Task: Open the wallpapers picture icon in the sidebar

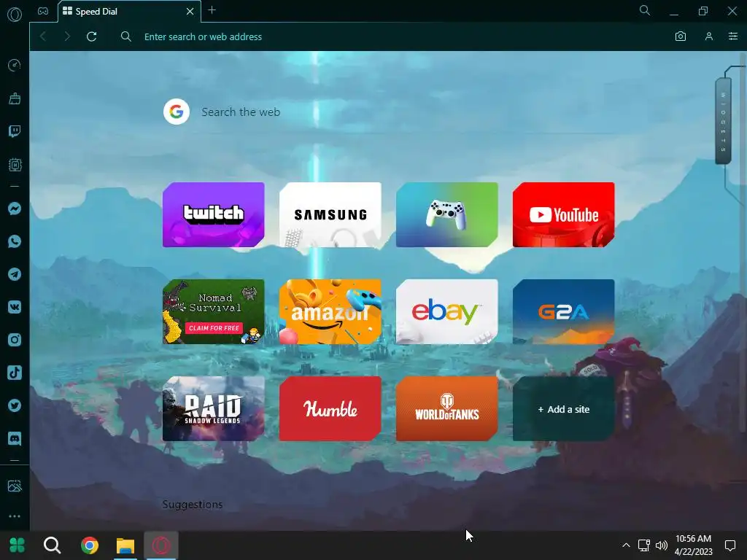Action: click(x=15, y=486)
